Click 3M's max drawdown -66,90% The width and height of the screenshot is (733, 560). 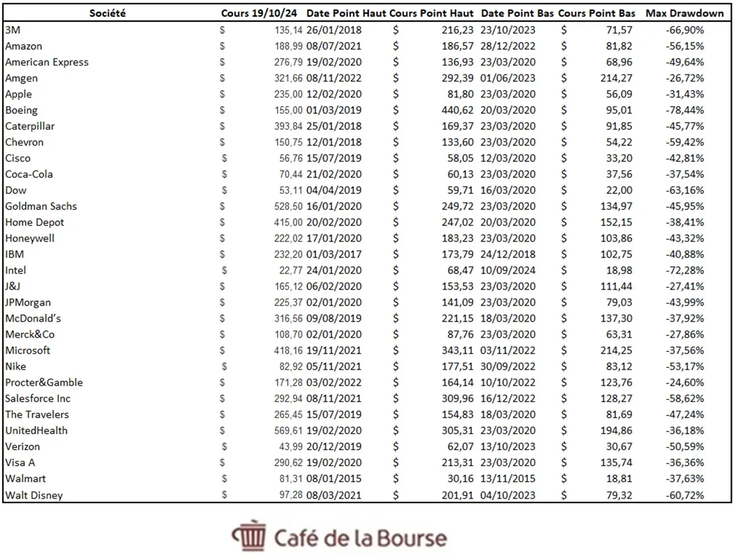pos(685,30)
